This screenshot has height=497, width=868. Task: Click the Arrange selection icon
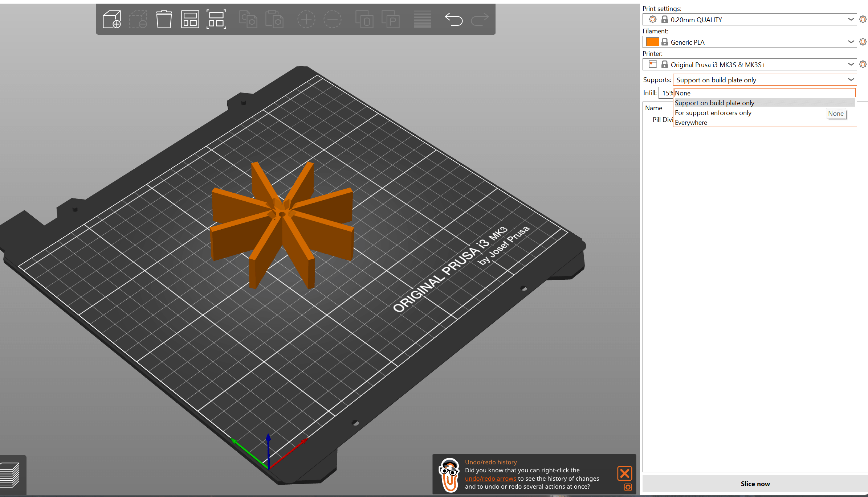216,19
